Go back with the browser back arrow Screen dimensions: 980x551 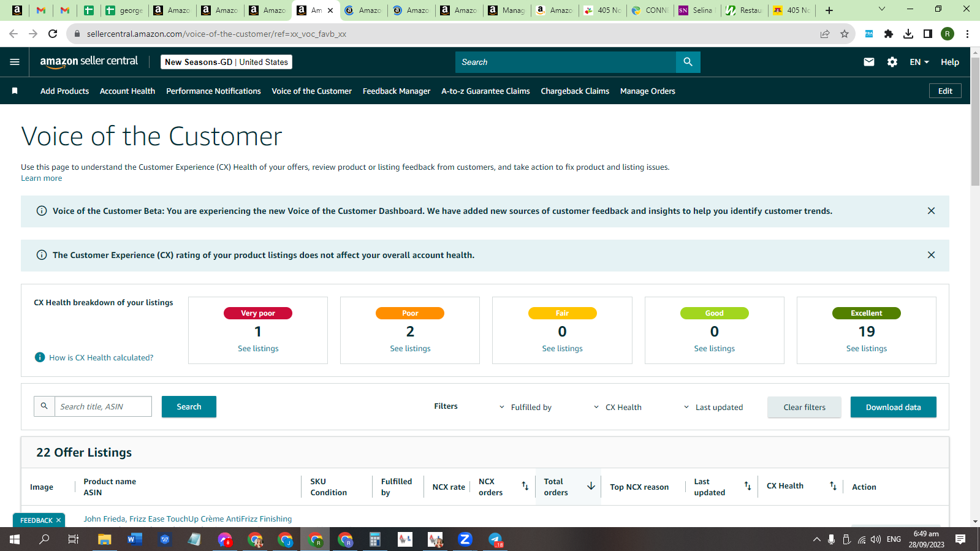pos(13,34)
